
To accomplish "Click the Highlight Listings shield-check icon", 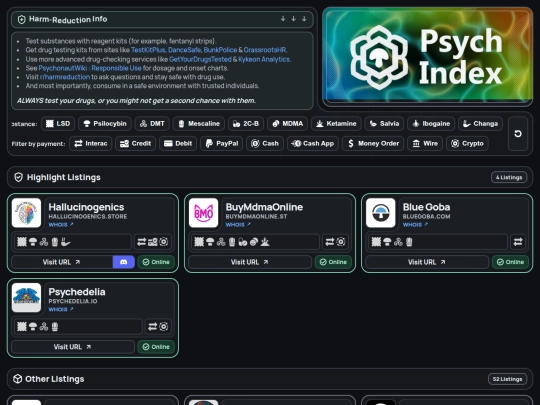I will 18,177.
